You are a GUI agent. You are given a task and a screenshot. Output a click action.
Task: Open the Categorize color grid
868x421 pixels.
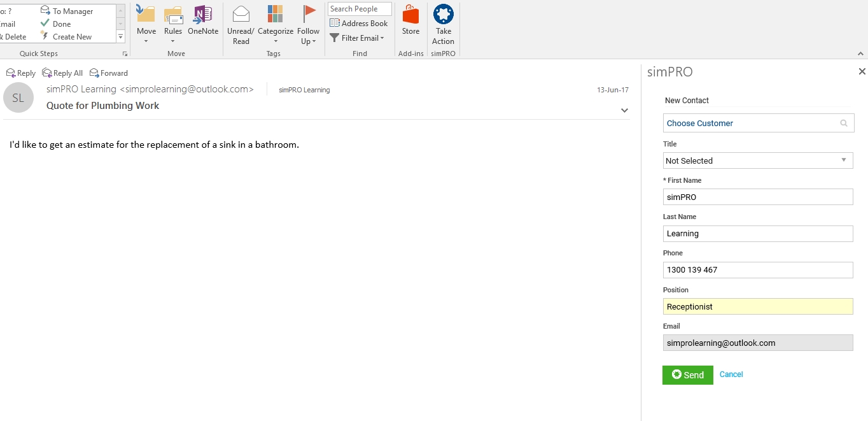pyautogui.click(x=275, y=13)
